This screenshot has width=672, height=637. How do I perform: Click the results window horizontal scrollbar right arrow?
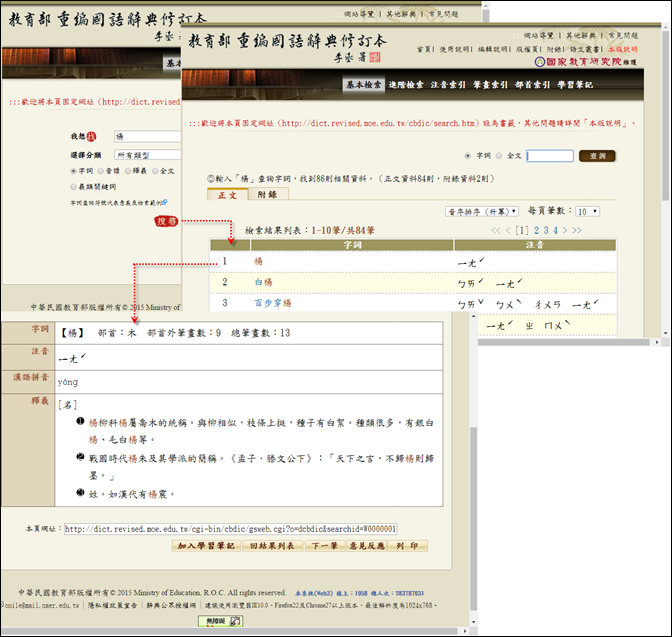pos(657,342)
